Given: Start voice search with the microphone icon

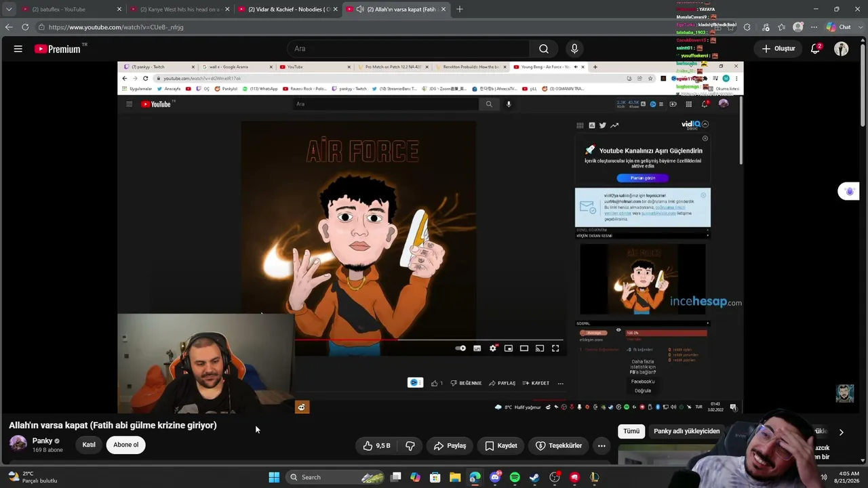Looking at the screenshot, I should coord(574,49).
